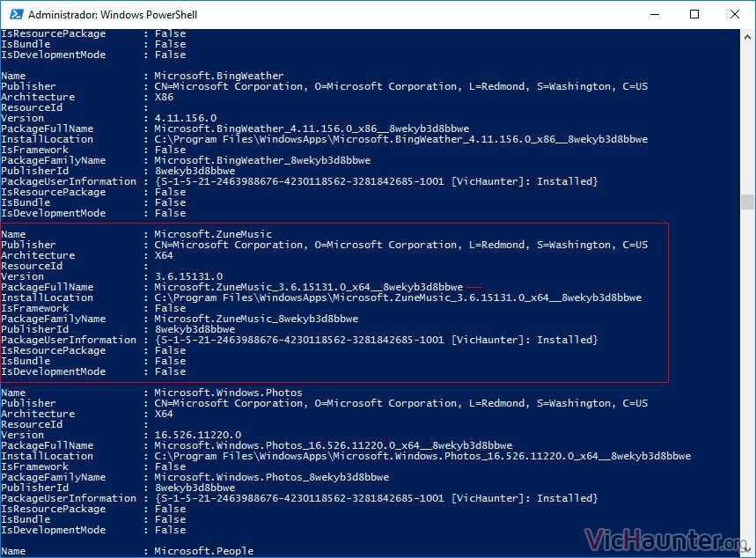
Task: Click Microsoft.ZuneMusic_8wekyb3d8bbwe family name
Action: (x=256, y=319)
